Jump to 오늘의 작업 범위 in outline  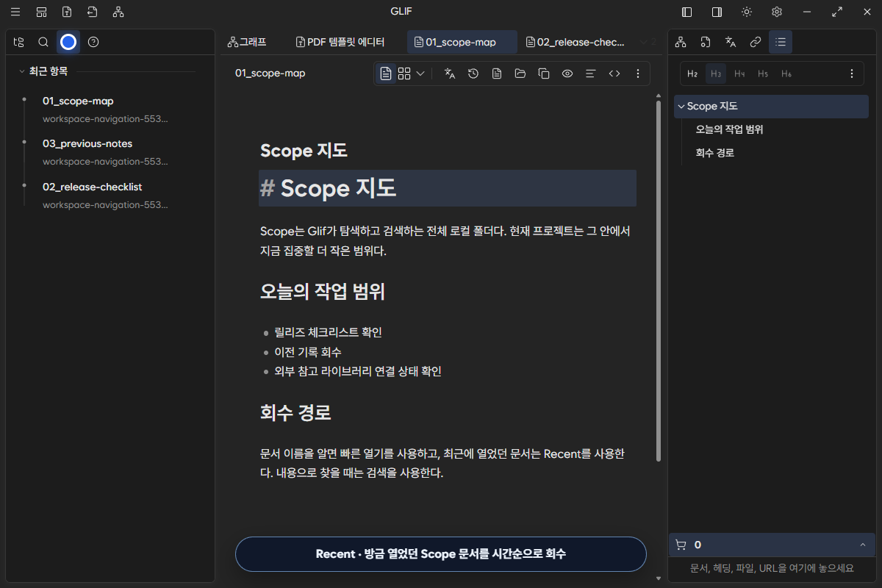click(729, 129)
